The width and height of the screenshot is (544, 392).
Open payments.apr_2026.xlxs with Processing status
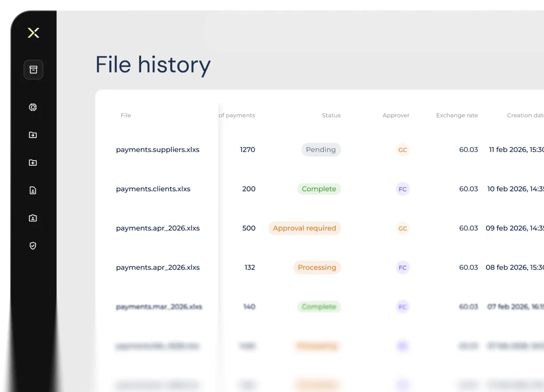pos(158,268)
